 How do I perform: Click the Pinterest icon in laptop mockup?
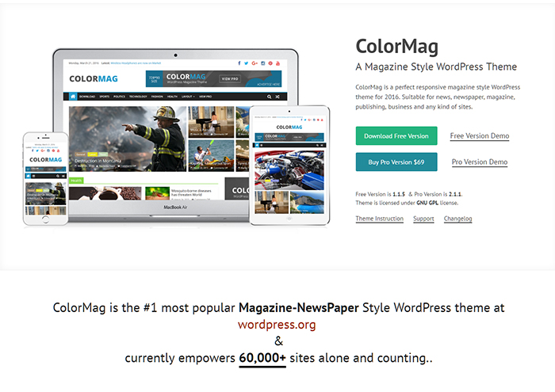pos(270,63)
